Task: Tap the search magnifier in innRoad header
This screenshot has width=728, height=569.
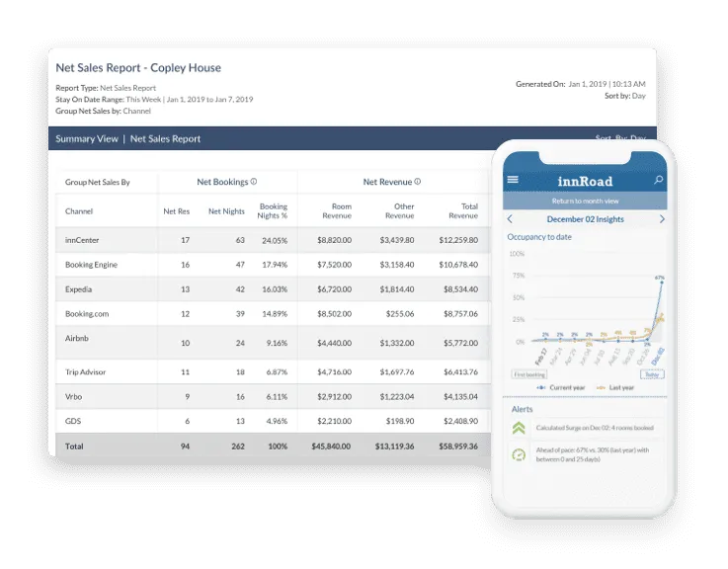Action: click(658, 180)
